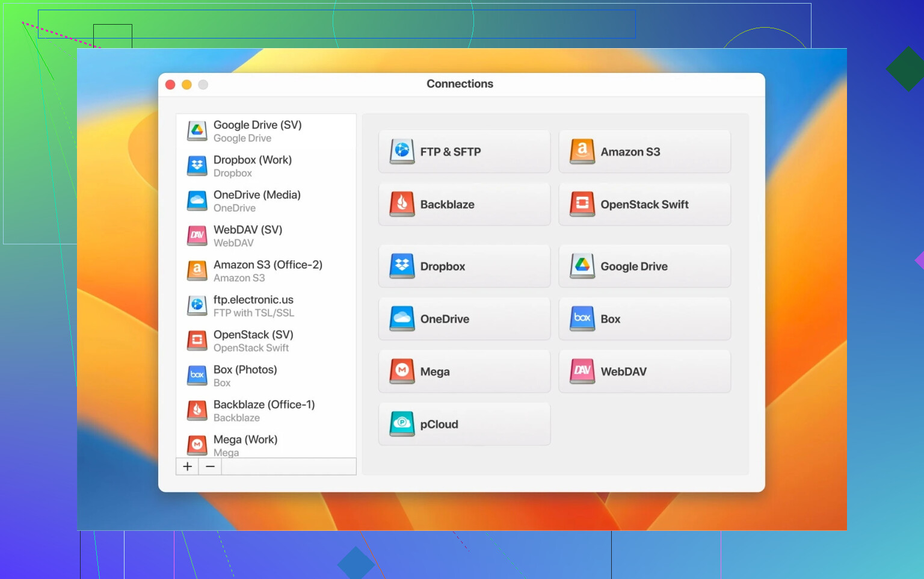This screenshot has height=579, width=924.
Task: Add a new FTP & SFTP connection
Action: 464,152
